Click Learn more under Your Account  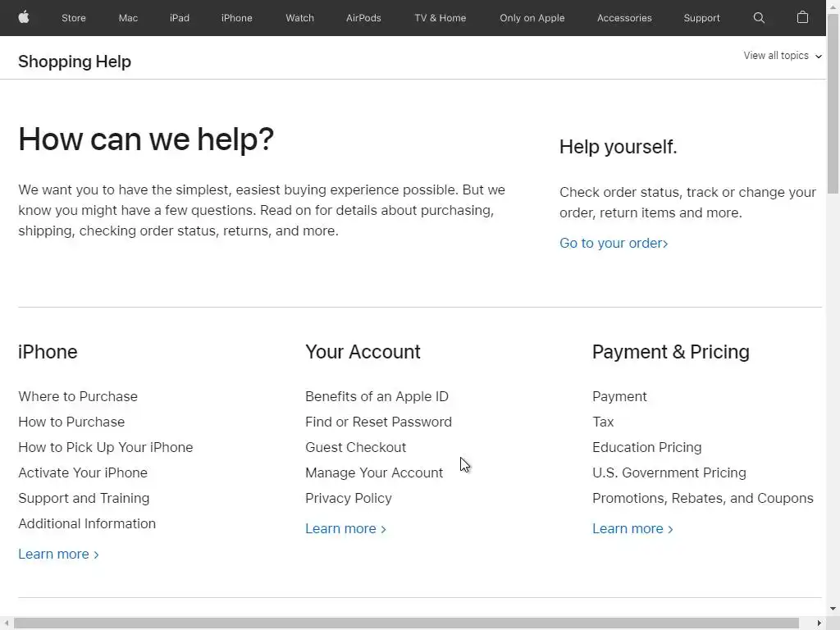click(x=345, y=529)
